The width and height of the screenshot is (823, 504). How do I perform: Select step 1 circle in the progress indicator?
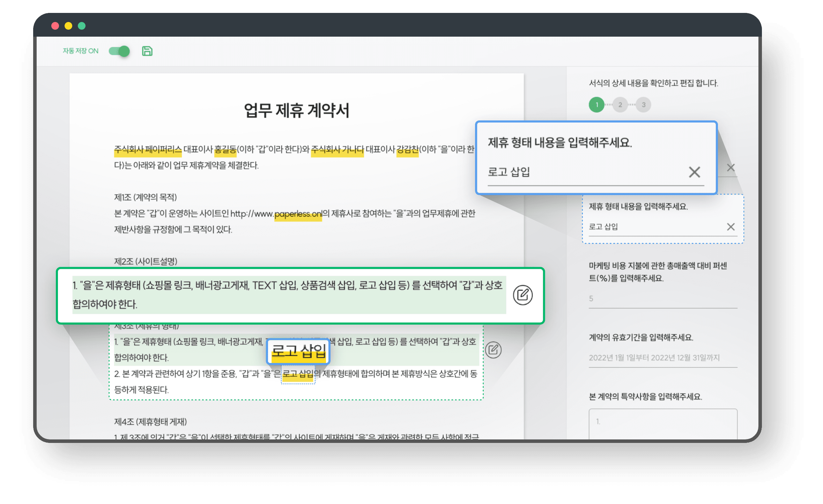[x=596, y=104]
